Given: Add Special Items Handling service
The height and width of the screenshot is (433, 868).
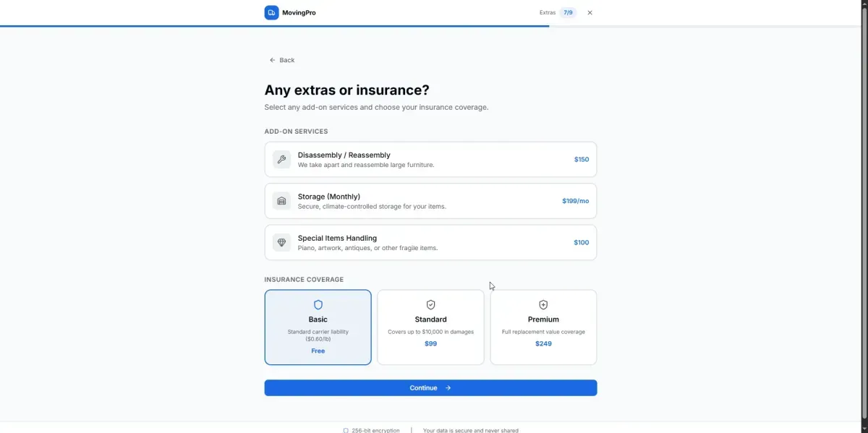Looking at the screenshot, I should [430, 242].
